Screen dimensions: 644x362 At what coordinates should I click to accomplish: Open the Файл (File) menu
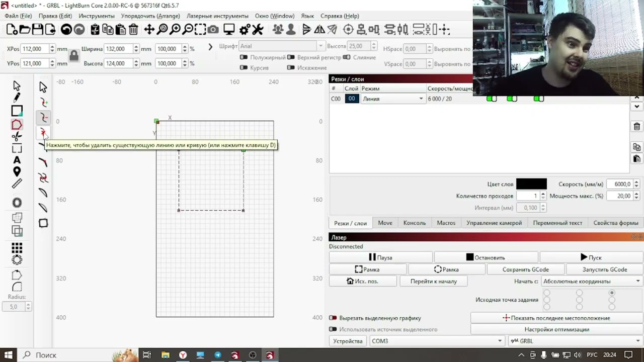point(18,16)
